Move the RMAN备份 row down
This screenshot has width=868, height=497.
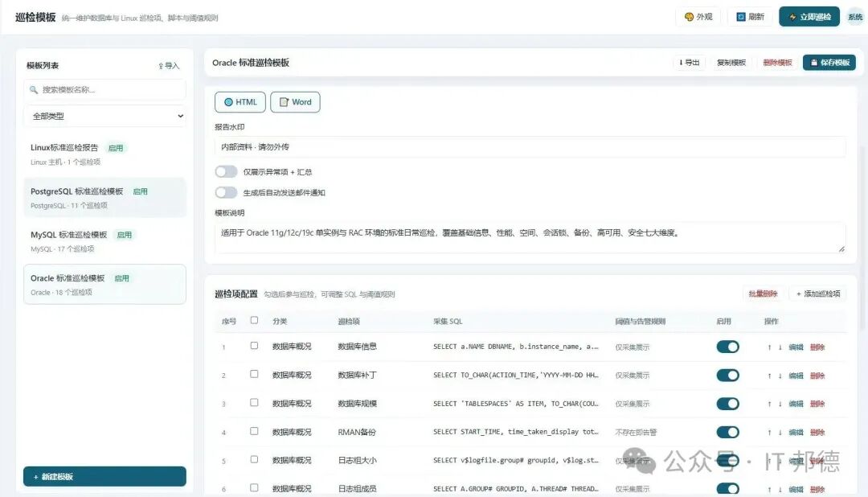click(x=780, y=432)
